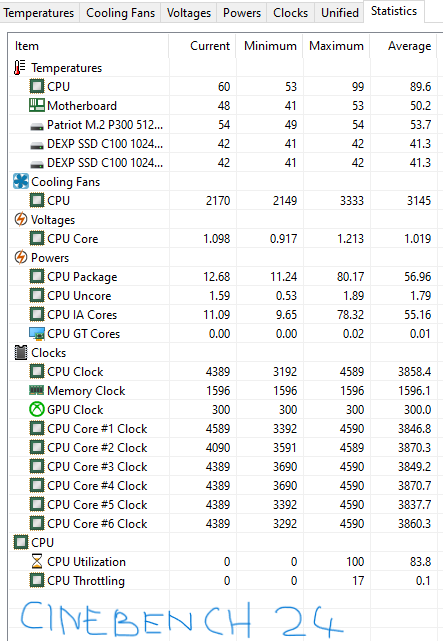The height and width of the screenshot is (641, 443).
Task: Switch to the Temperatures tab
Action: (39, 13)
